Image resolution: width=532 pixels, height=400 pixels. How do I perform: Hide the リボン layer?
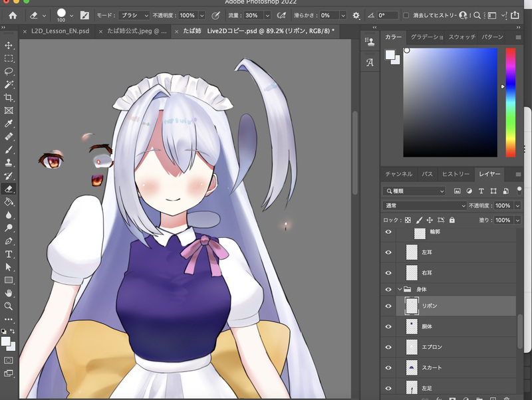pyautogui.click(x=389, y=306)
